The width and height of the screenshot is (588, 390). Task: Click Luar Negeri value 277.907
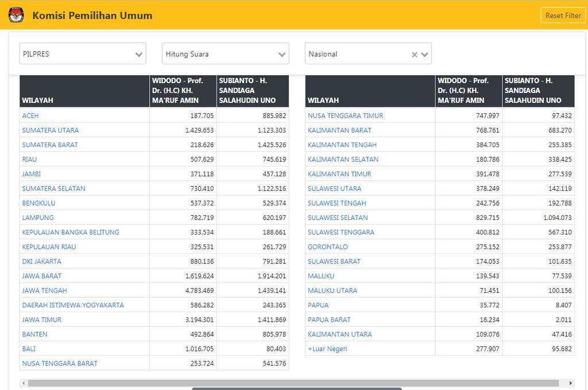click(488, 349)
